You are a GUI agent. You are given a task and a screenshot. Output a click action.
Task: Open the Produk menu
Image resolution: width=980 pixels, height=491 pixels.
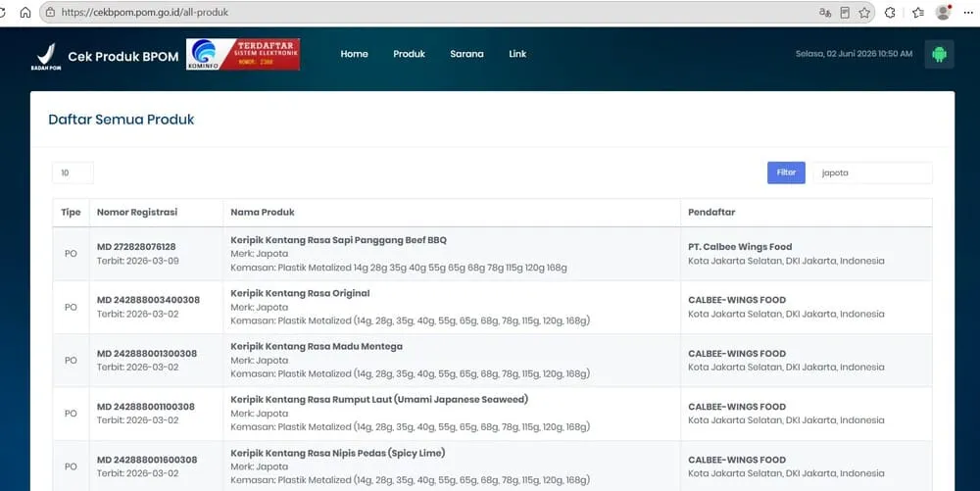pos(410,54)
